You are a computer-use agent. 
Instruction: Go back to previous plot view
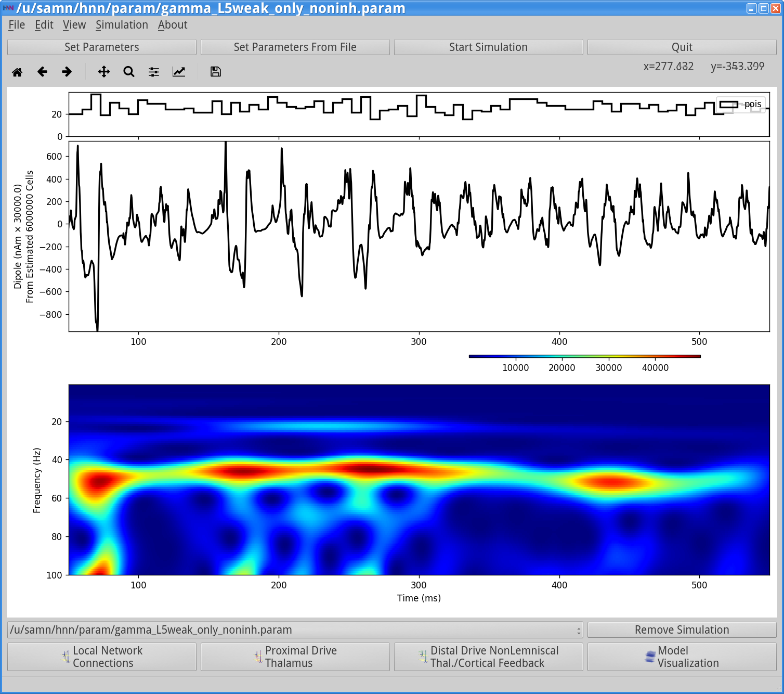tap(42, 72)
